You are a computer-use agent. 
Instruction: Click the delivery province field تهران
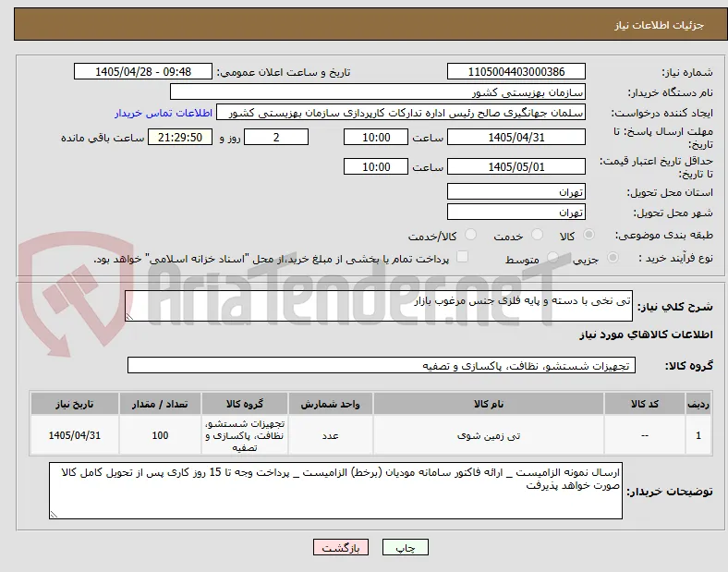point(516,192)
